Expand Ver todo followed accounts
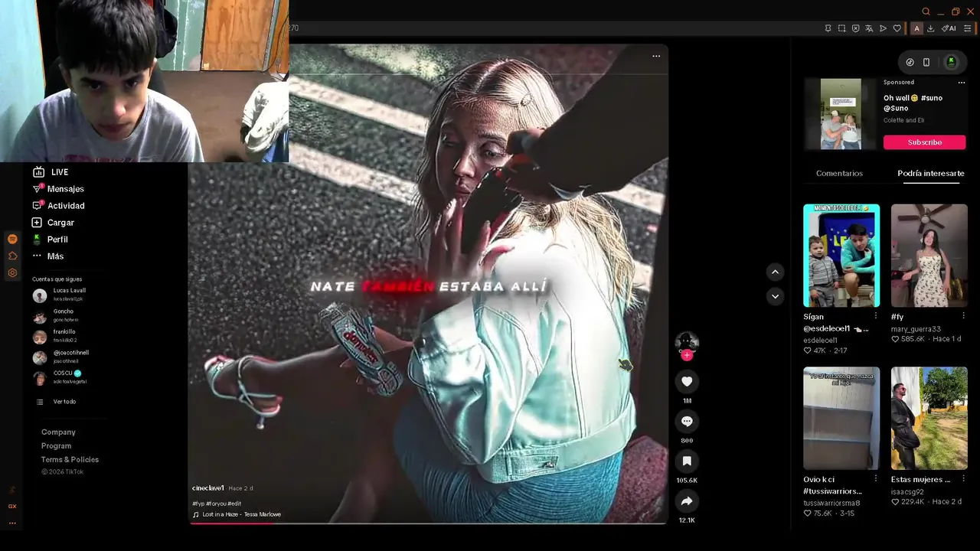 57,402
